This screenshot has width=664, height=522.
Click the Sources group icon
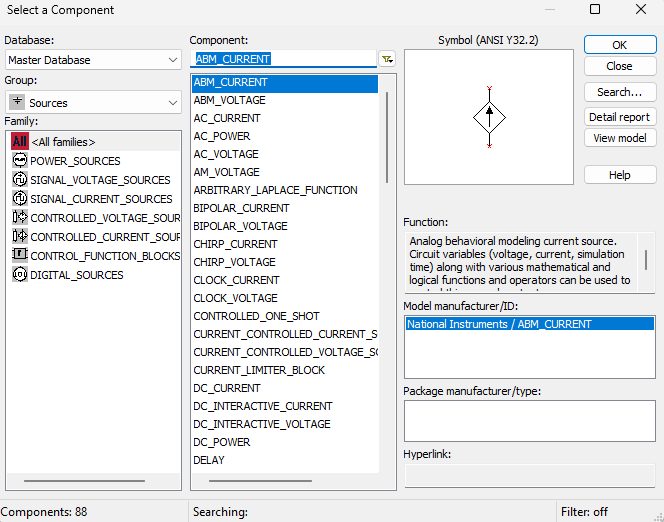click(17, 102)
